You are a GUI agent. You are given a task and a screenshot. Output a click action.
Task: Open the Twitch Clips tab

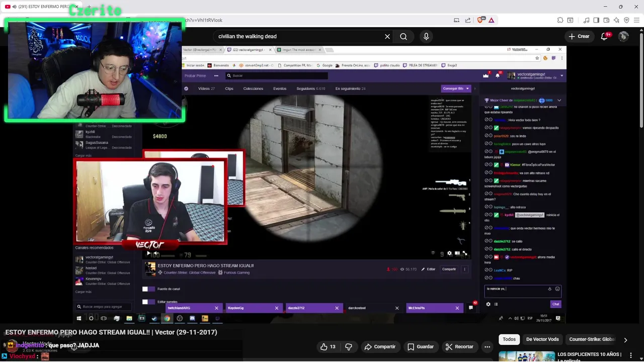229,88
